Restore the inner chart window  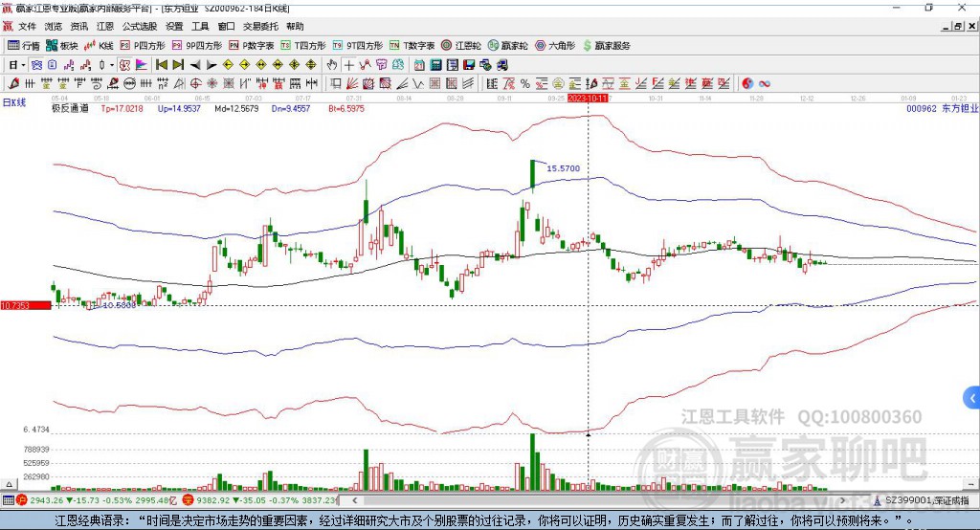(x=958, y=26)
